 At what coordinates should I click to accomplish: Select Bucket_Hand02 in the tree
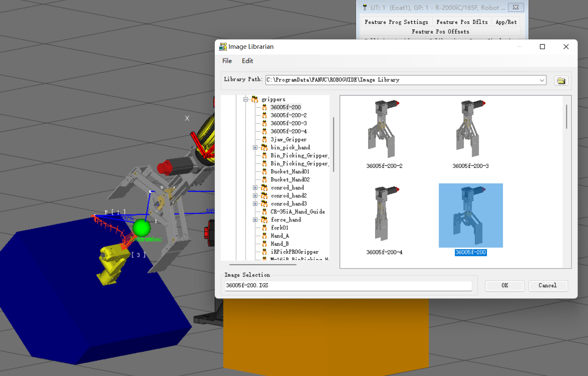coord(290,179)
